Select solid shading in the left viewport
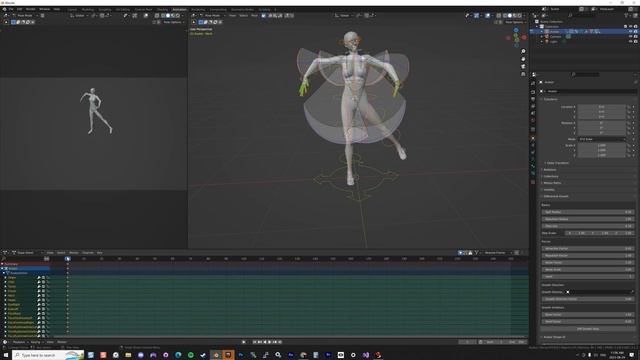The image size is (640, 360). [168, 16]
